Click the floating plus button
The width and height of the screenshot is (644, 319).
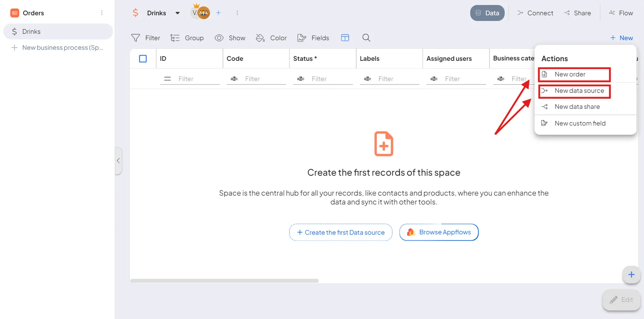[x=631, y=275]
